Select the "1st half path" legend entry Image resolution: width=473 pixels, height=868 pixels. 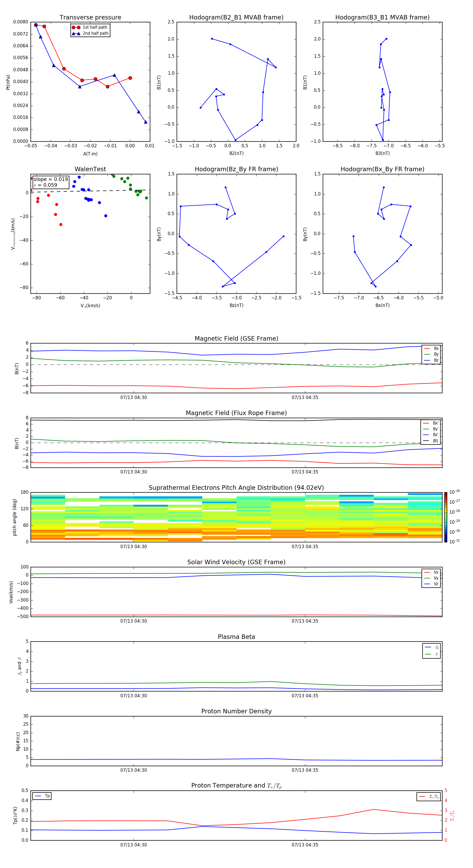90,27
